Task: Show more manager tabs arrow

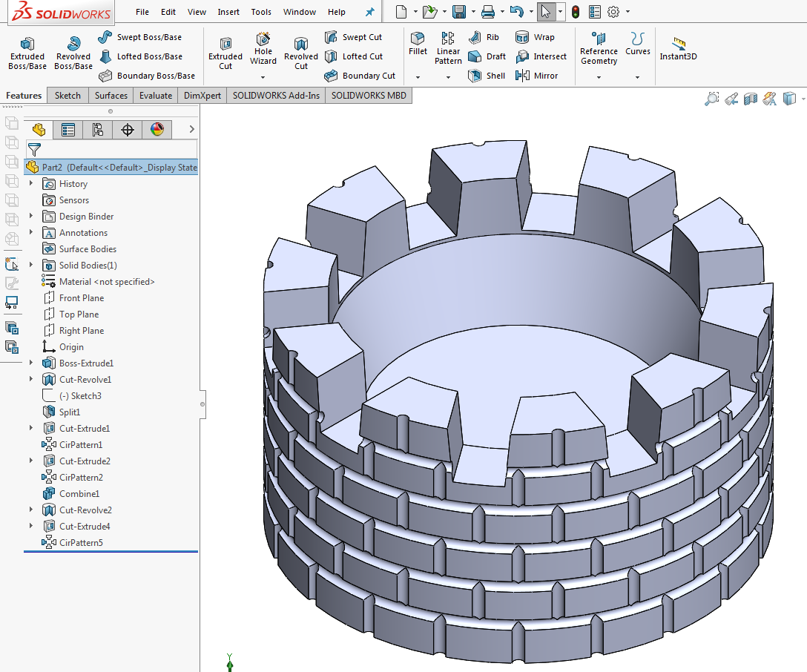Action: click(x=191, y=129)
